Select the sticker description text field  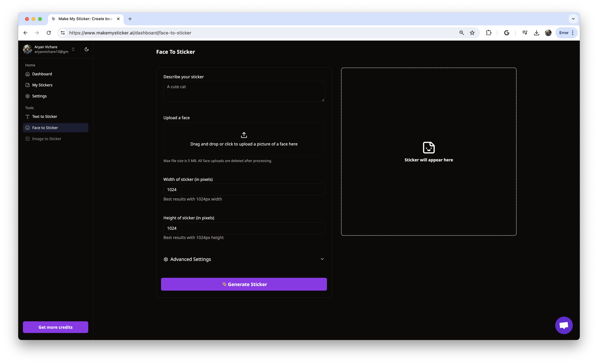point(244,91)
